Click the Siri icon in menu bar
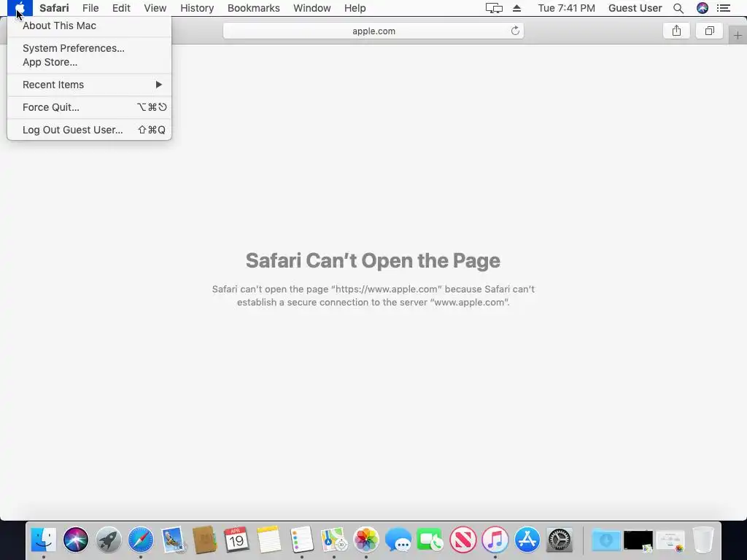 tap(703, 8)
